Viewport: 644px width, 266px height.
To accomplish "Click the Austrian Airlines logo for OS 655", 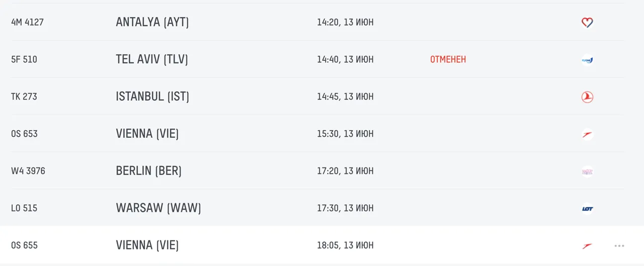I will tap(587, 246).
